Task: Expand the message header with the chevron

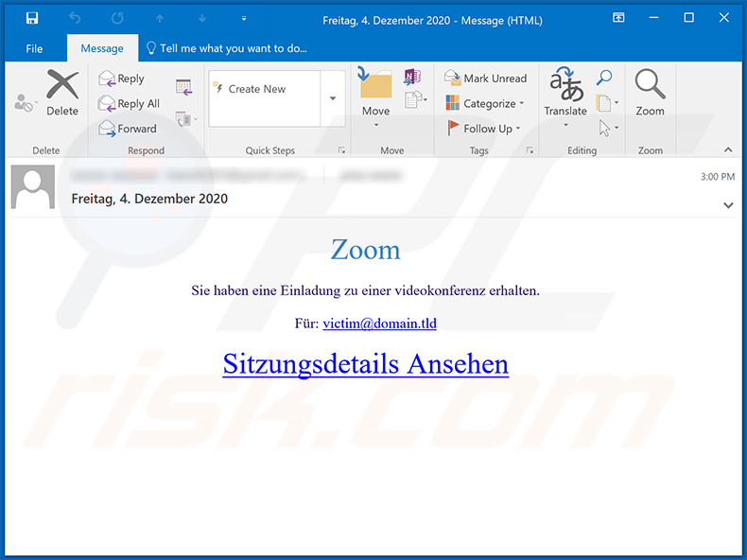Action: (x=728, y=205)
